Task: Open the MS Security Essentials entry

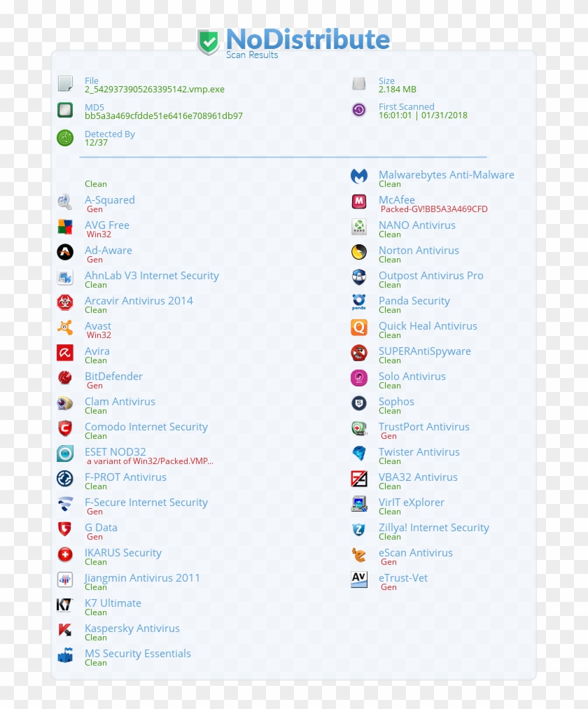Action: pyautogui.click(x=137, y=654)
